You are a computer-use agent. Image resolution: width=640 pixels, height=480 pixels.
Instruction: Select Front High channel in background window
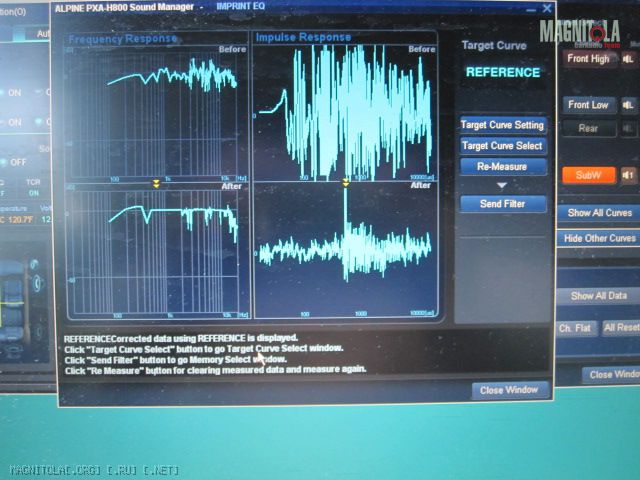pos(589,59)
